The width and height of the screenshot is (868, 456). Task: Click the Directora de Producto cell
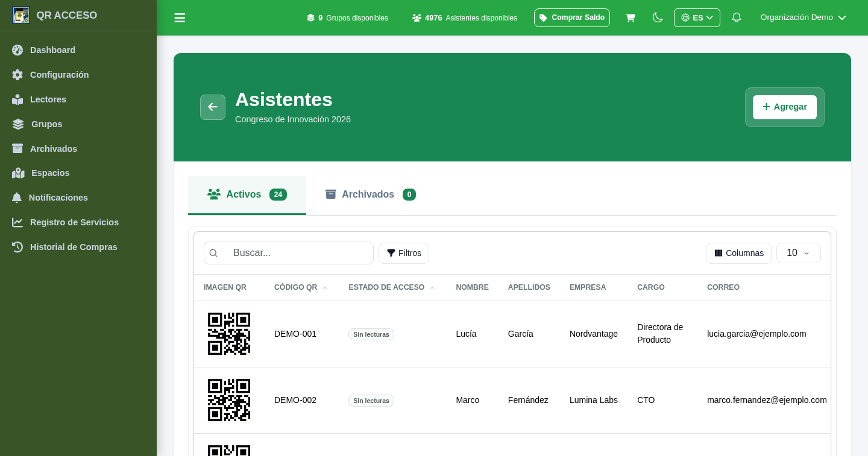tap(660, 333)
